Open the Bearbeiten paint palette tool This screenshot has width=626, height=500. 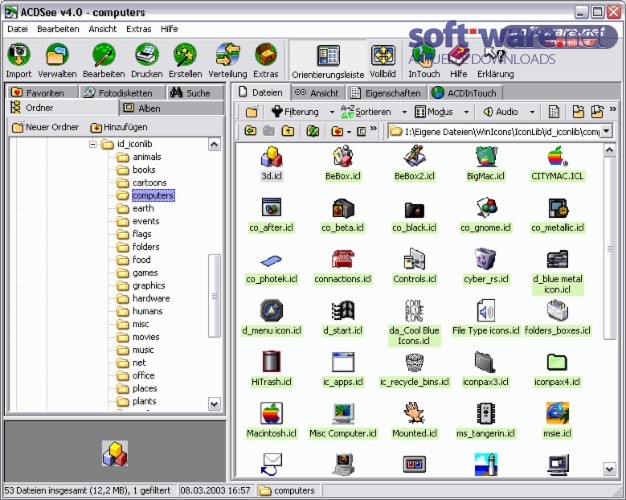(104, 61)
